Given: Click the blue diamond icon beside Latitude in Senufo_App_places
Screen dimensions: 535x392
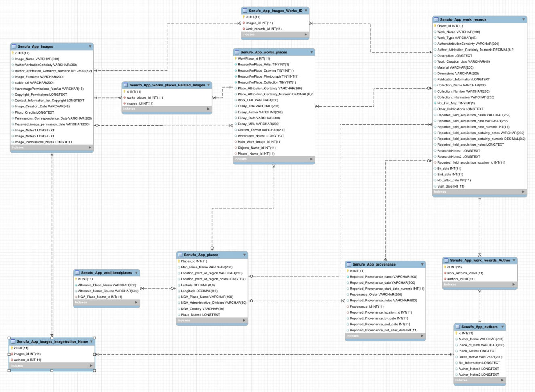Looking at the screenshot, I should [x=179, y=285].
